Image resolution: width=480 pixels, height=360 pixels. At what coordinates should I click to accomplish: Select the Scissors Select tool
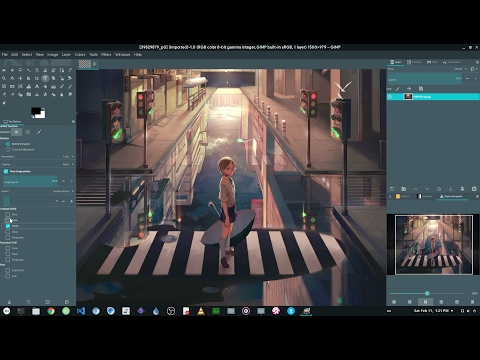click(x=45, y=70)
